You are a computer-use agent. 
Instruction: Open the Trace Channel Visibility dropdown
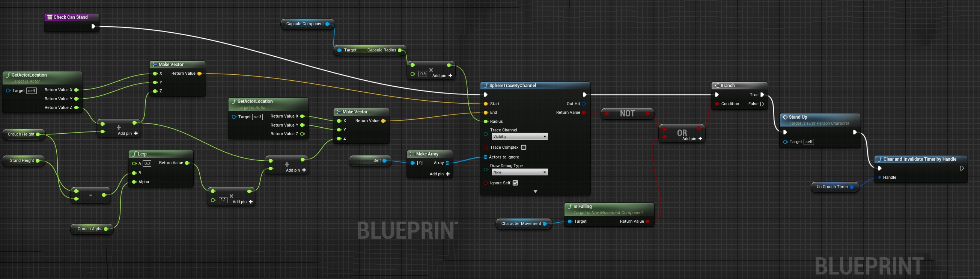coord(520,137)
